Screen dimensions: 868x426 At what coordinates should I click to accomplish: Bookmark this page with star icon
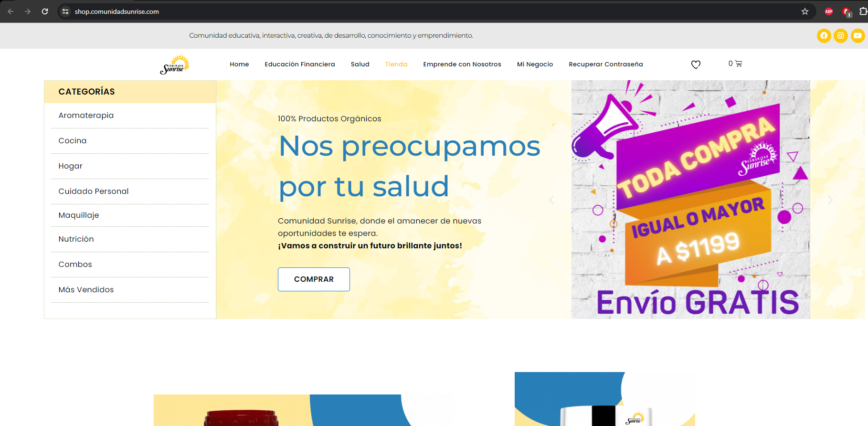click(805, 11)
